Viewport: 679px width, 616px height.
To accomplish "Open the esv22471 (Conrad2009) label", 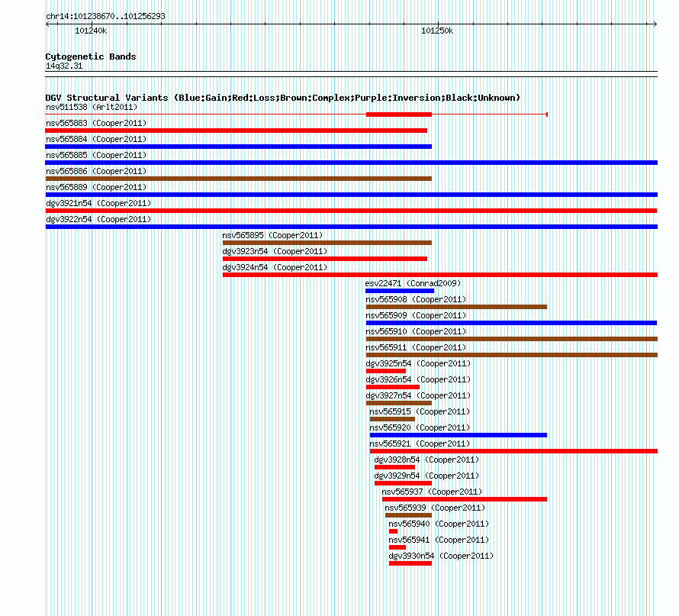I will pyautogui.click(x=413, y=283).
